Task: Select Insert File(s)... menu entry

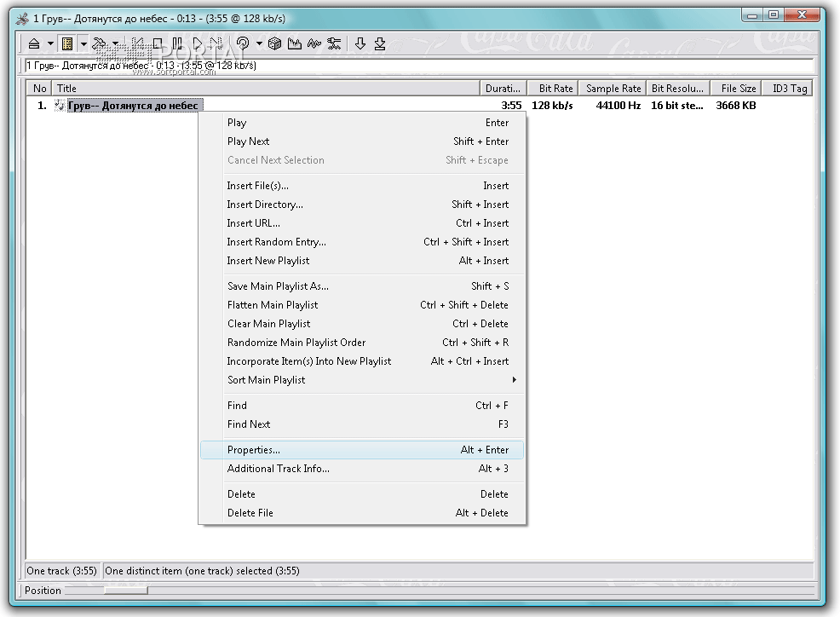Action: coord(362,186)
